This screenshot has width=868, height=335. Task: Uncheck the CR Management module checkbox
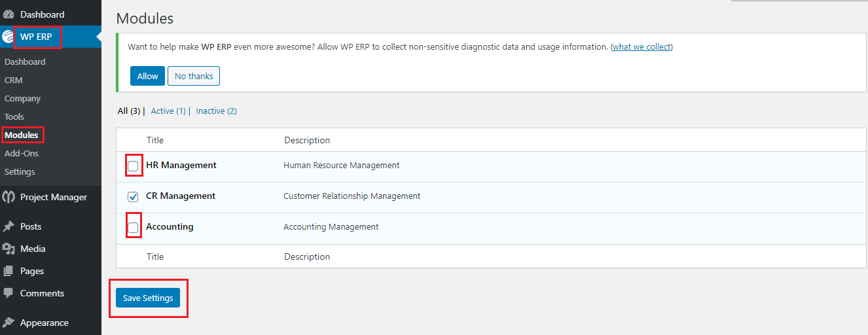pyautogui.click(x=133, y=197)
